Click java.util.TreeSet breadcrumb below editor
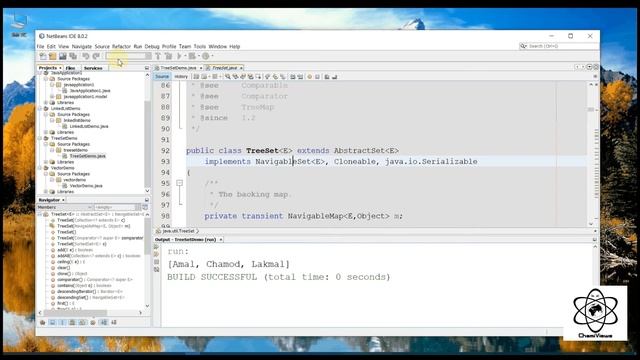This screenshot has width=640, height=360. (x=178, y=231)
